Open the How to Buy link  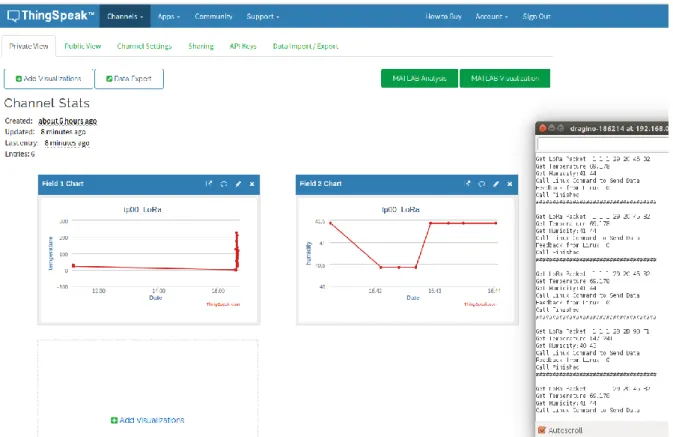(x=443, y=16)
